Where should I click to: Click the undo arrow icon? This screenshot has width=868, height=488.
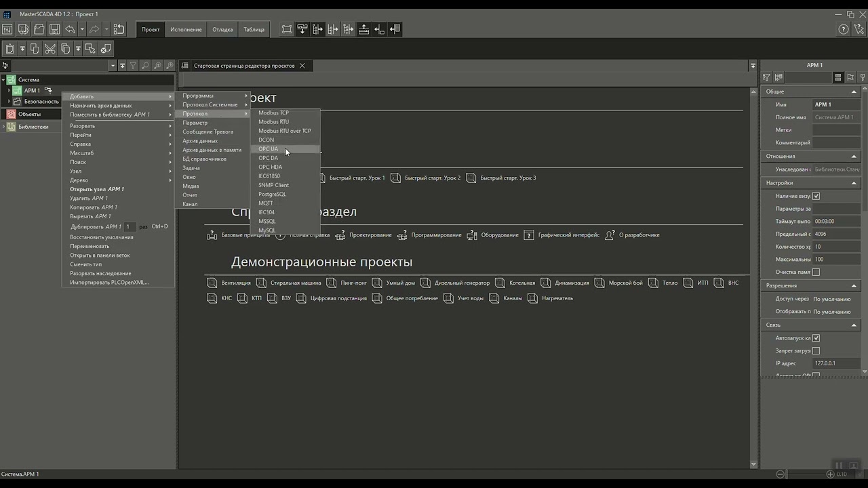71,29
